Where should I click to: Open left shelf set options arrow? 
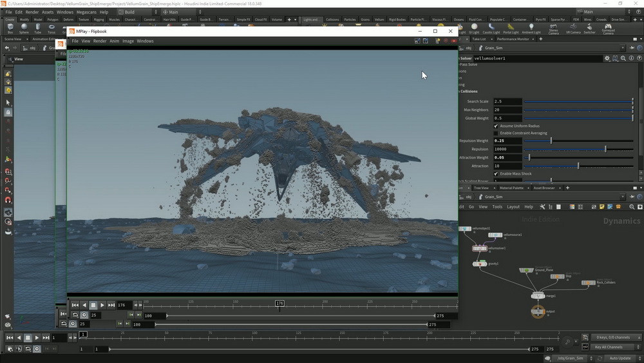(x=295, y=19)
